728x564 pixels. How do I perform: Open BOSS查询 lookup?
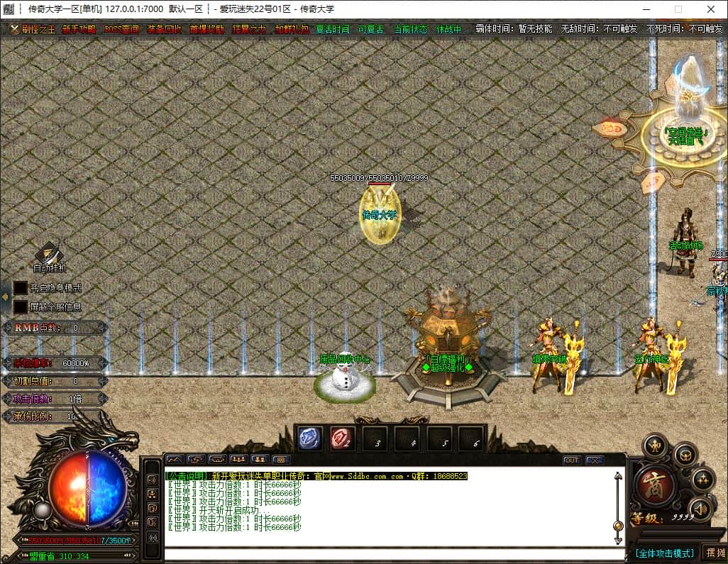121,29
